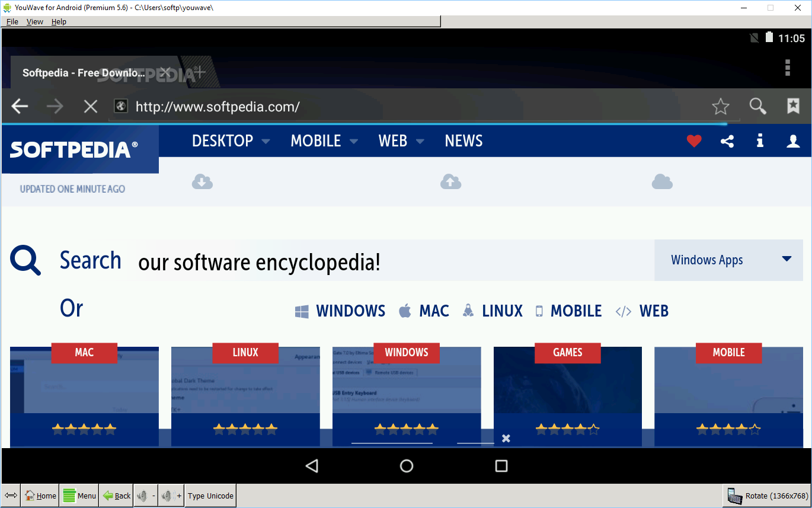
Task: Open a new browser tab with plus
Action: pyautogui.click(x=199, y=72)
